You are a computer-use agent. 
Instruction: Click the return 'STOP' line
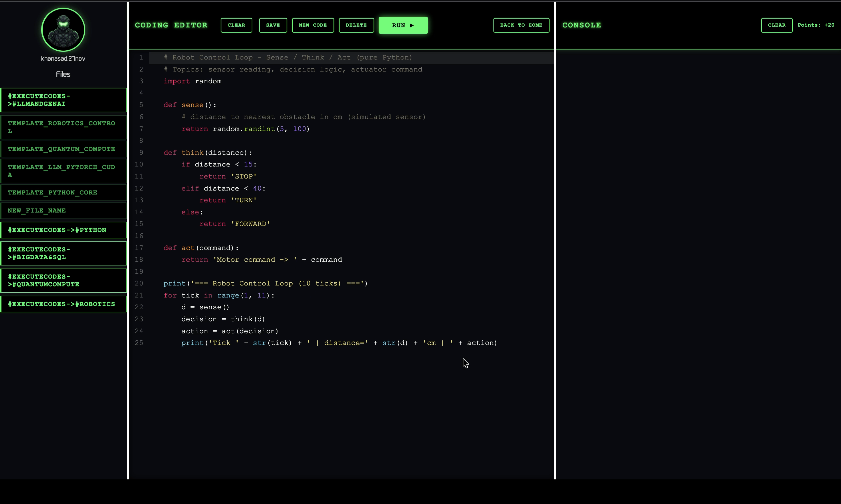228,176
